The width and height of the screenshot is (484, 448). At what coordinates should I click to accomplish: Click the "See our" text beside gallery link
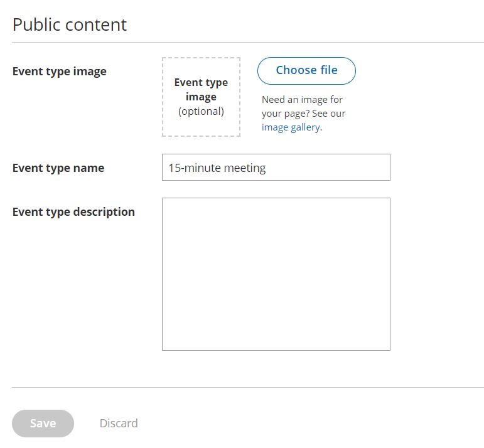click(x=329, y=114)
